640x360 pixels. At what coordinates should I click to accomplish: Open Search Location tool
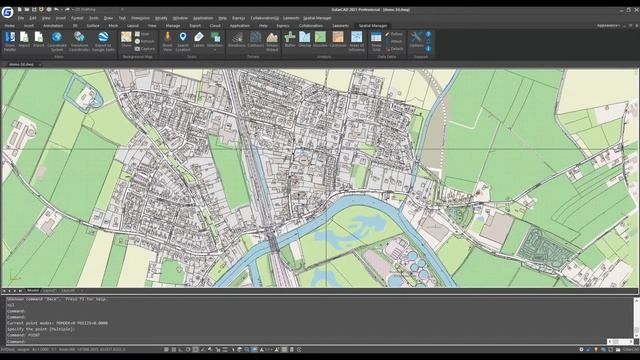(183, 41)
